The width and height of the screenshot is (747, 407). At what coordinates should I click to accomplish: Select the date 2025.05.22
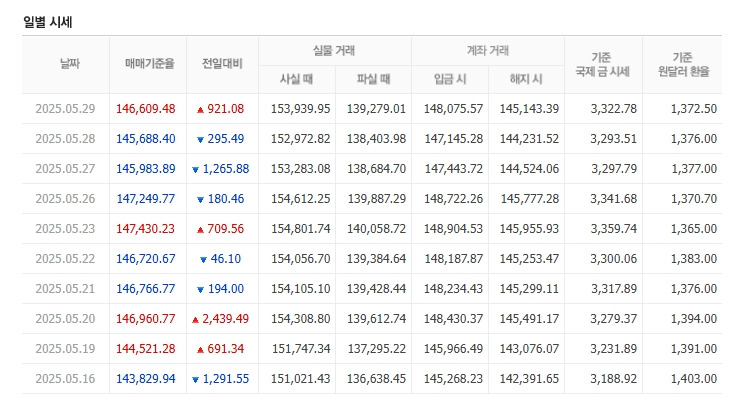[65, 259]
